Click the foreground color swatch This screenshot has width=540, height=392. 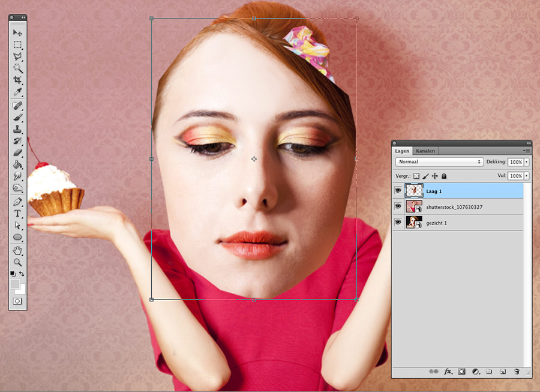[14, 284]
